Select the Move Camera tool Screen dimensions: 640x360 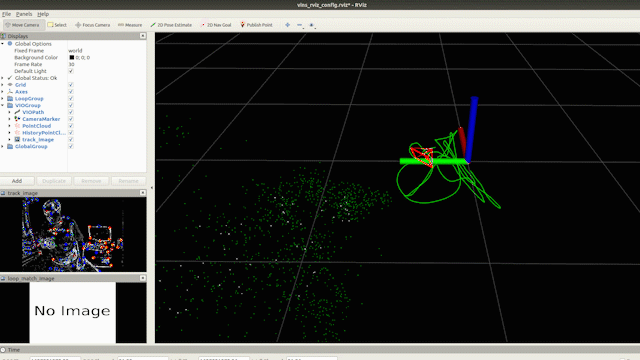pos(22,25)
